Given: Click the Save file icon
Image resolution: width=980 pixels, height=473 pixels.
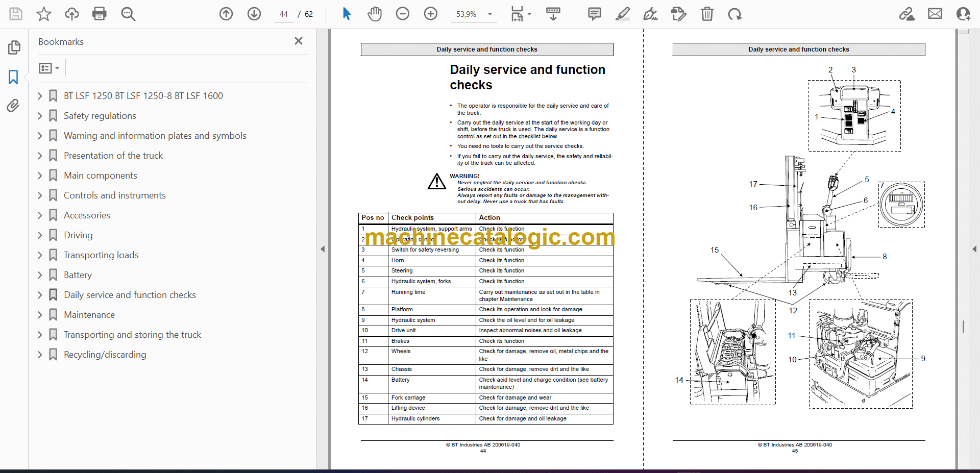Looking at the screenshot, I should (x=16, y=14).
